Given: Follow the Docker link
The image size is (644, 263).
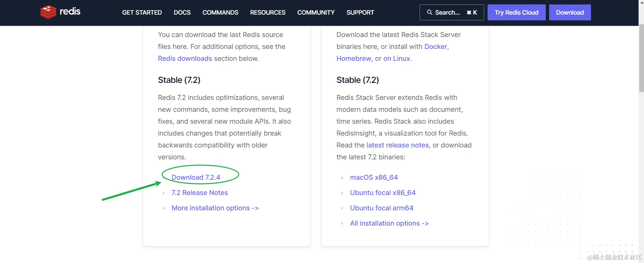Looking at the screenshot, I should coord(436,47).
